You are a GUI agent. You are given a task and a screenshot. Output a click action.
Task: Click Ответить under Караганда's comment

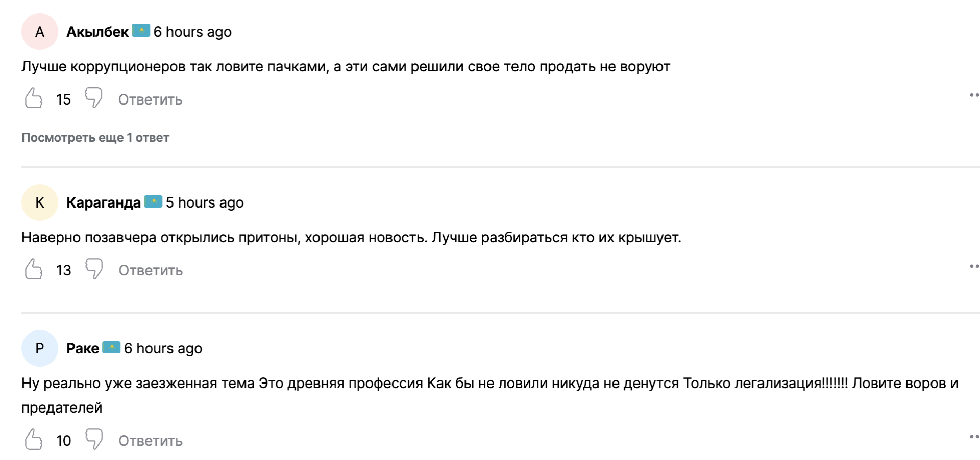point(151,270)
